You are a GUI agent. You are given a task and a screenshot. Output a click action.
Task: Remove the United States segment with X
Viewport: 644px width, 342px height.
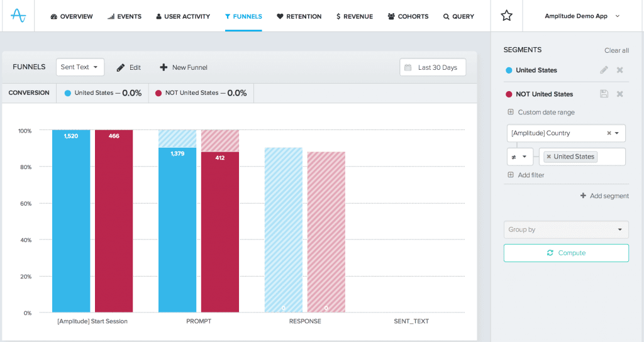pos(619,70)
